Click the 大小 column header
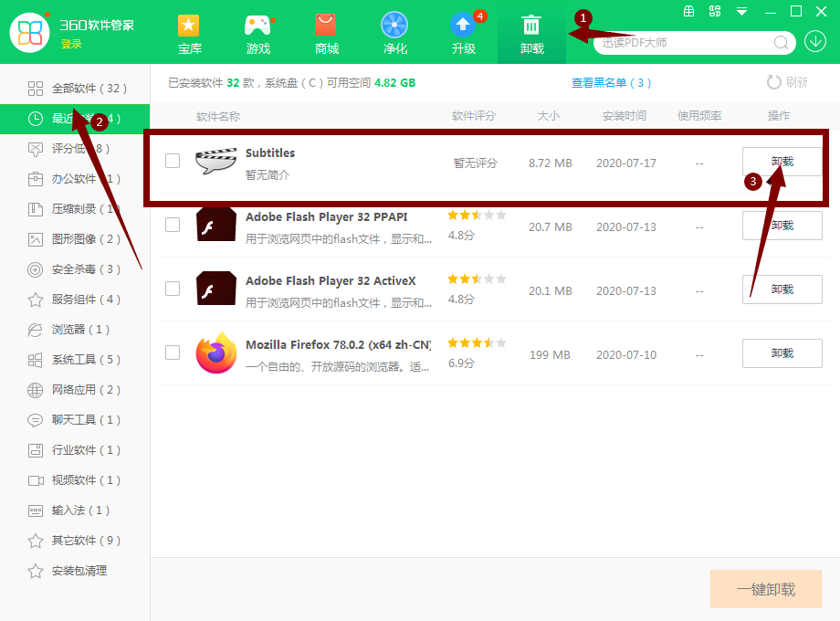The height and width of the screenshot is (621, 840). click(x=549, y=116)
